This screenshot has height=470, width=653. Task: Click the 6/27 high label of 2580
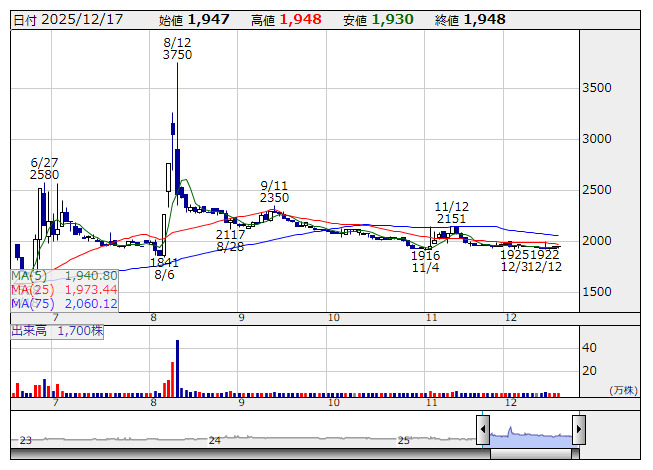click(45, 168)
